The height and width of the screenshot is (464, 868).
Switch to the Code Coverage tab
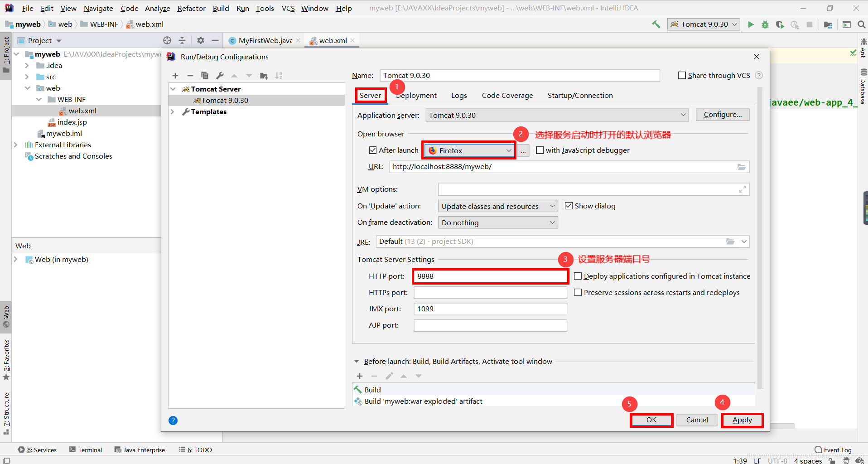click(507, 95)
